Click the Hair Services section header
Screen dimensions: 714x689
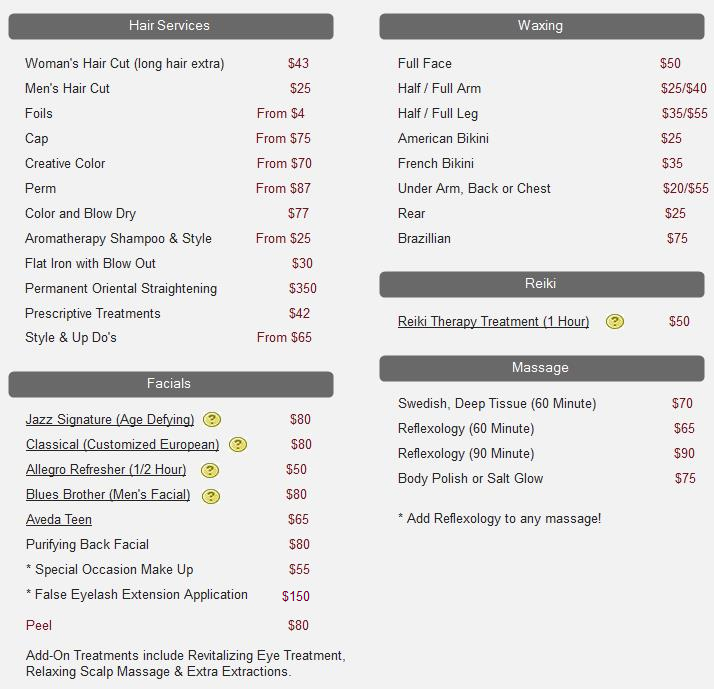point(170,26)
